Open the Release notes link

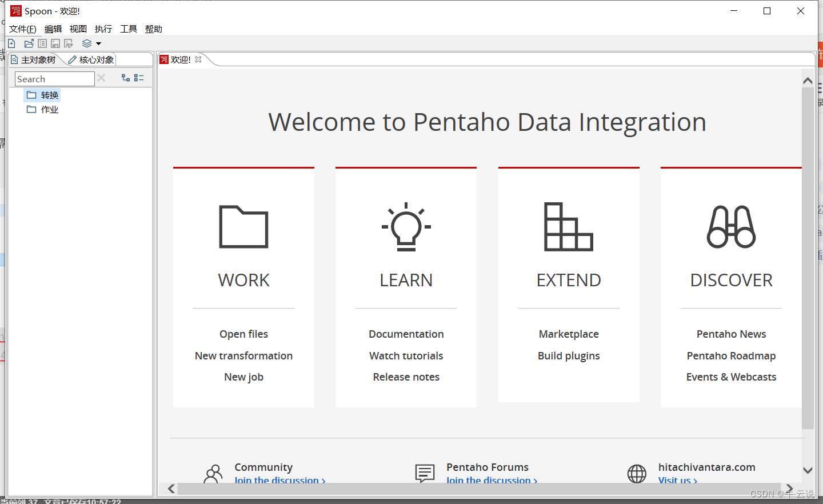coord(406,377)
